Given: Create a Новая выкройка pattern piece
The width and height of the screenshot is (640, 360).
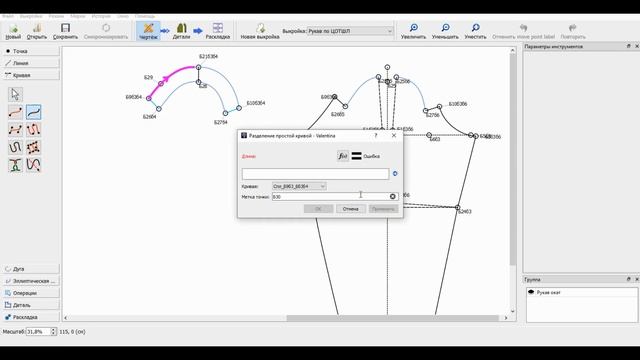Looking at the screenshot, I should 260,31.
